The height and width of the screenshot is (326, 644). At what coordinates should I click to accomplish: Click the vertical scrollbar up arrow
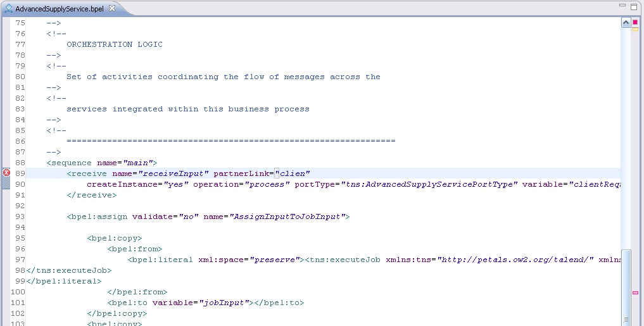626,23
